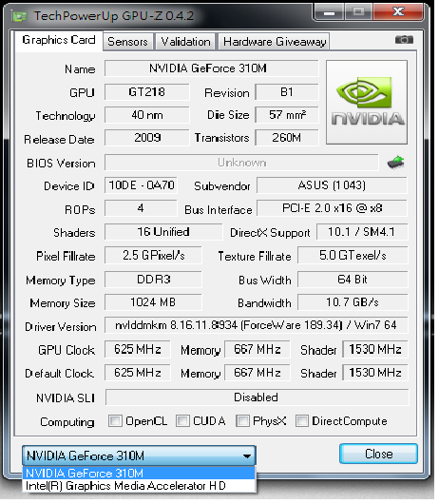Image resolution: width=439 pixels, height=504 pixels.
Task: Select Intel(R) Graphics Media Accelerator HD
Action: pyautogui.click(x=139, y=485)
